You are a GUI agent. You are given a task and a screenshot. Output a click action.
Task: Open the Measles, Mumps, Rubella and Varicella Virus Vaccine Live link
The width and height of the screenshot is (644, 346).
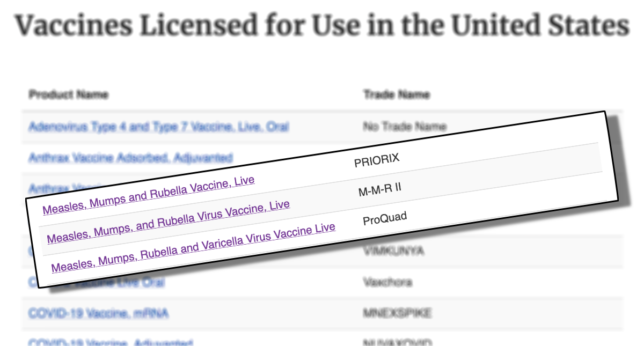pyautogui.click(x=192, y=247)
